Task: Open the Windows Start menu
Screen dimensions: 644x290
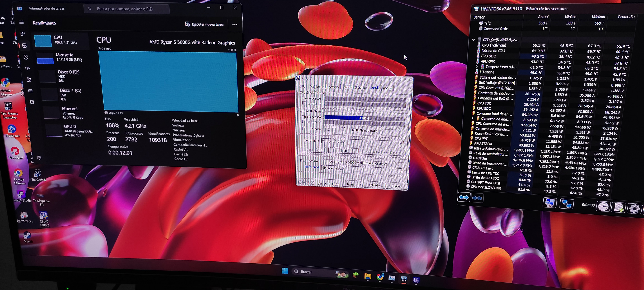Action: (x=285, y=271)
